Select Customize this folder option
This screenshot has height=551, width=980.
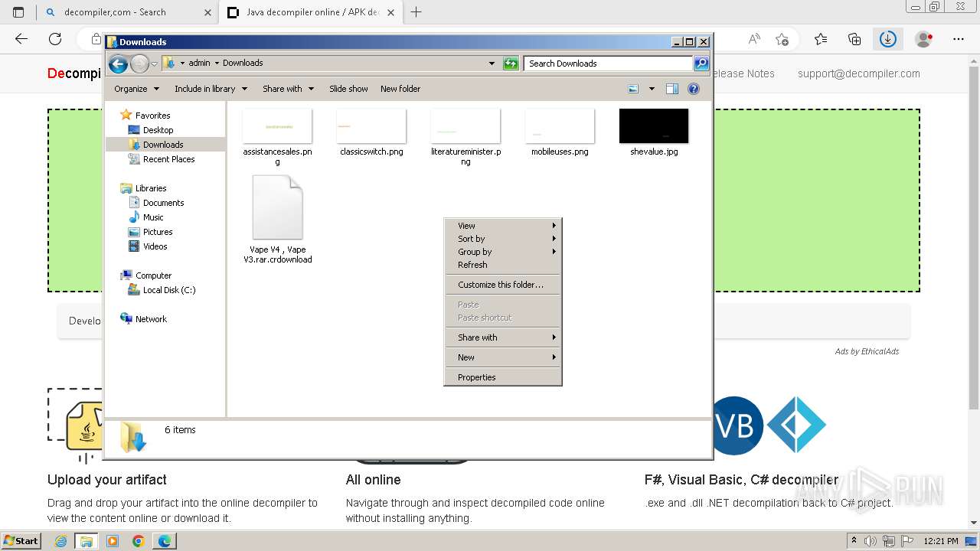[x=503, y=285]
